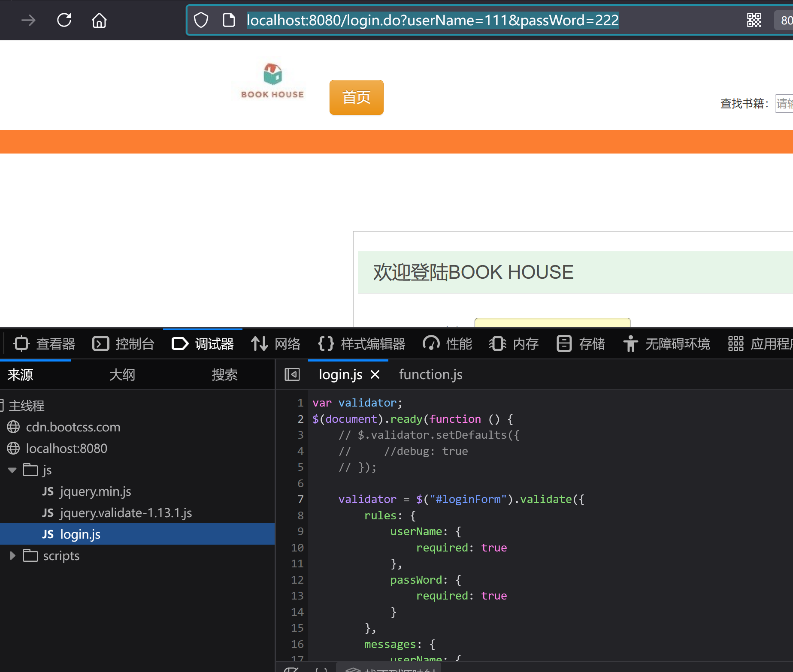Viewport: 793px width, 672px height.
Task: Open tracking protection shield icon
Action: coord(201,20)
